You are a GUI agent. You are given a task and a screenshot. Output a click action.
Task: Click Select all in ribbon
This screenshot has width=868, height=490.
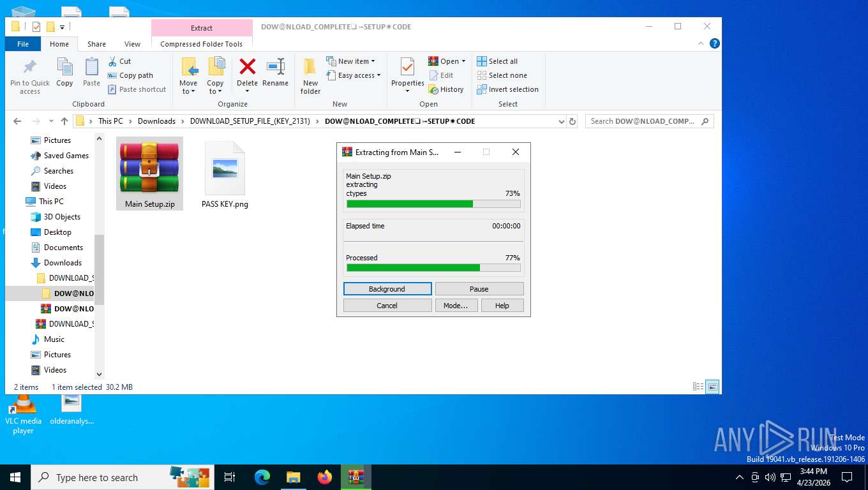pyautogui.click(x=497, y=61)
